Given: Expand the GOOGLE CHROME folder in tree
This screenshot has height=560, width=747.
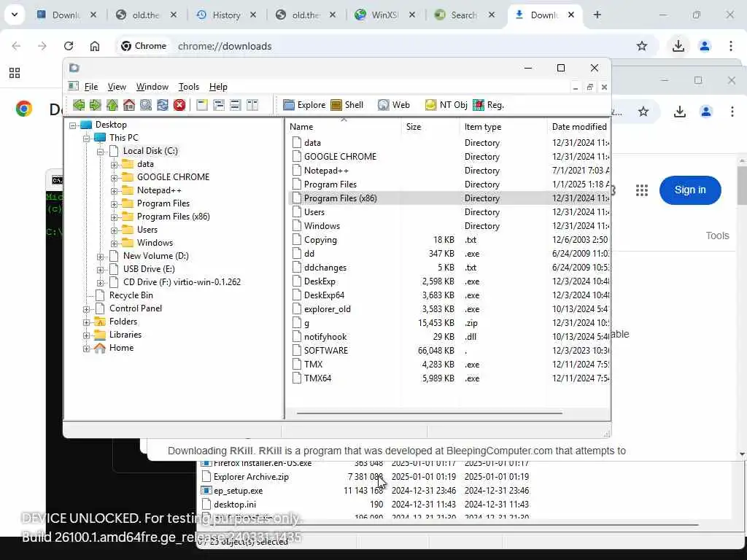Looking at the screenshot, I should pos(115,178).
